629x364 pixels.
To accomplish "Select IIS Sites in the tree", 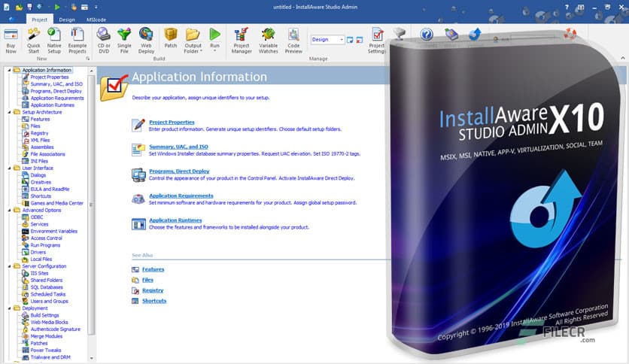I will pyautogui.click(x=39, y=274).
